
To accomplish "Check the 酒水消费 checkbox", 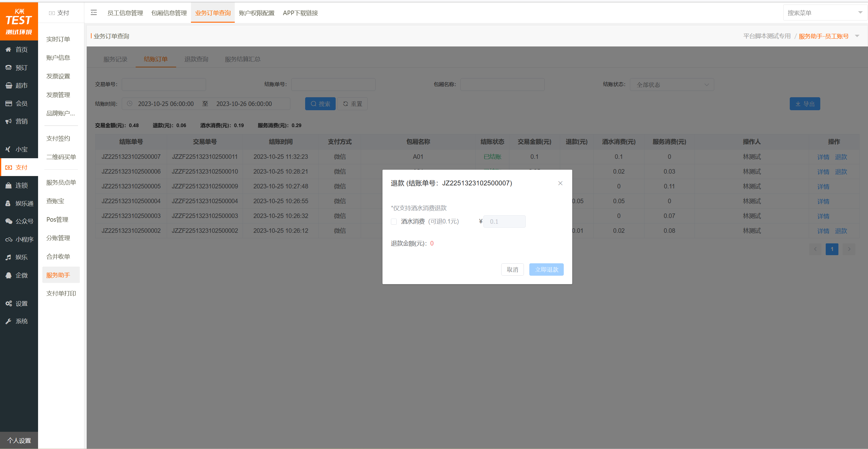I will tap(394, 222).
